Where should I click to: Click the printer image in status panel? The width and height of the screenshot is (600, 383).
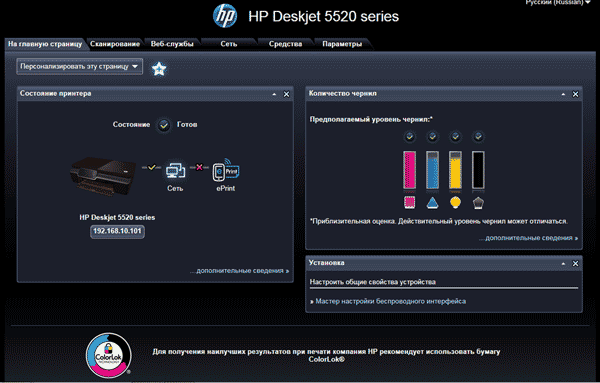[x=103, y=176]
